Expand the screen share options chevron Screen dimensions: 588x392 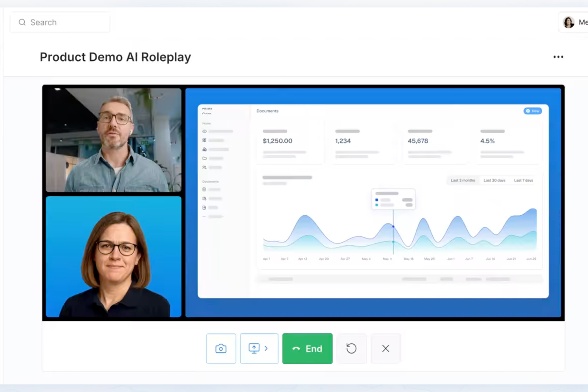265,348
